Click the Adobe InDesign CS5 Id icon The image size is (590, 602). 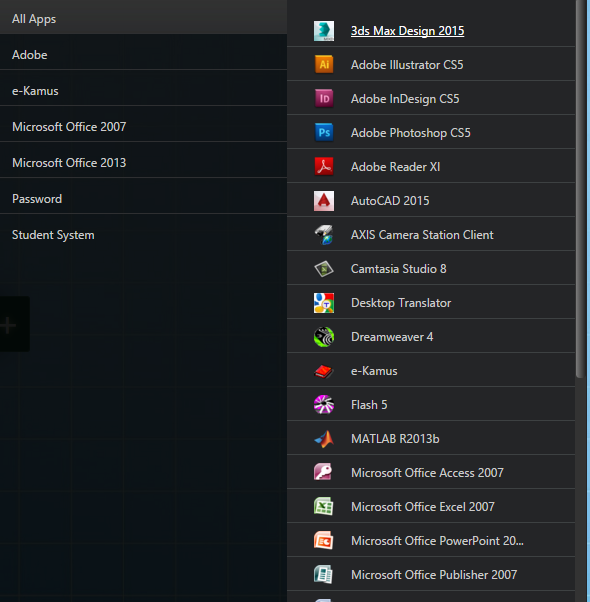pos(324,99)
